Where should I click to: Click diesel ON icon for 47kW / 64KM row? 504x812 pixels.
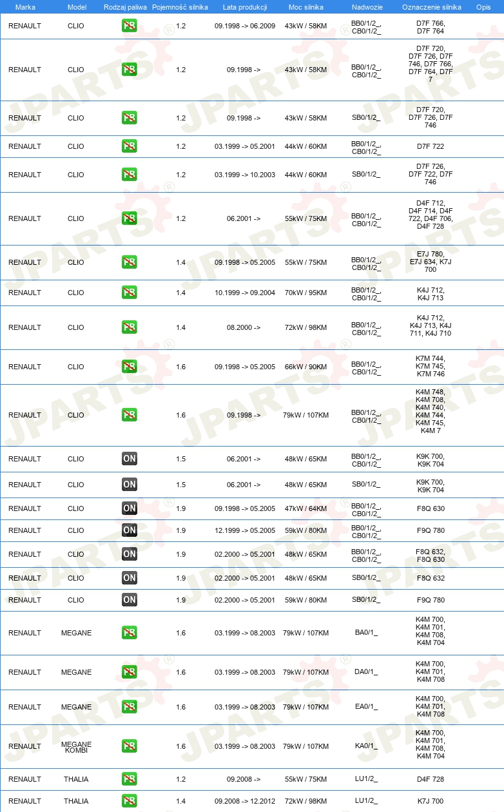click(129, 508)
